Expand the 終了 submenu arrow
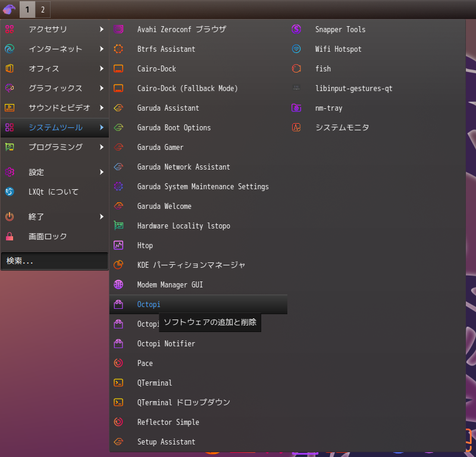476x457 pixels. pyautogui.click(x=102, y=217)
